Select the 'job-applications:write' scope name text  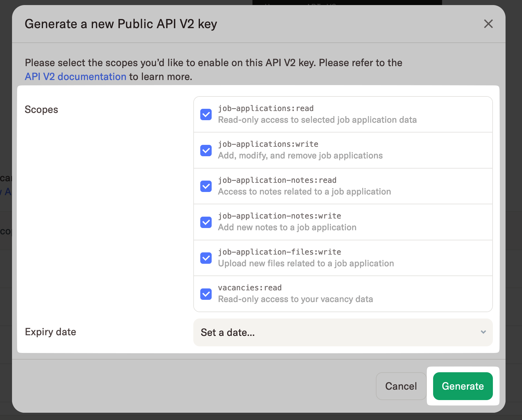[268, 144]
